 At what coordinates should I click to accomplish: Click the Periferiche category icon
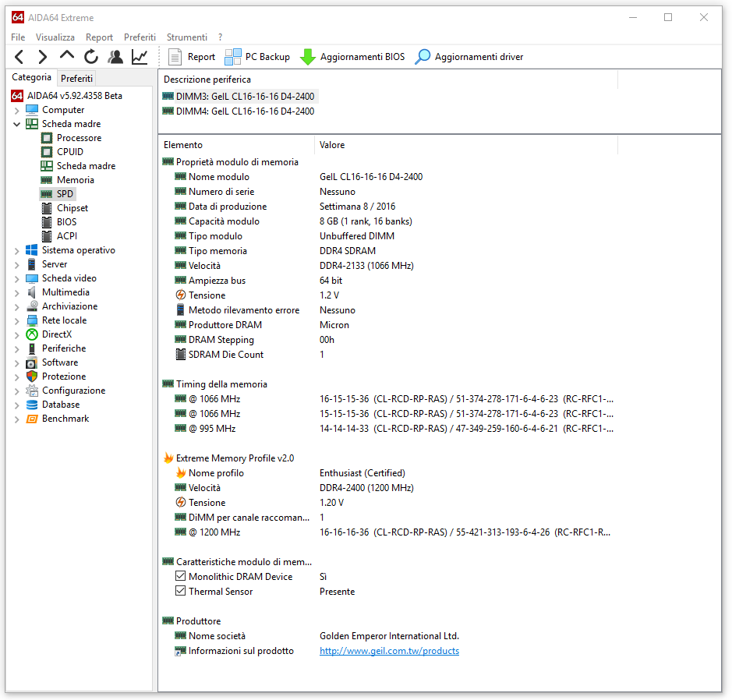coord(32,348)
